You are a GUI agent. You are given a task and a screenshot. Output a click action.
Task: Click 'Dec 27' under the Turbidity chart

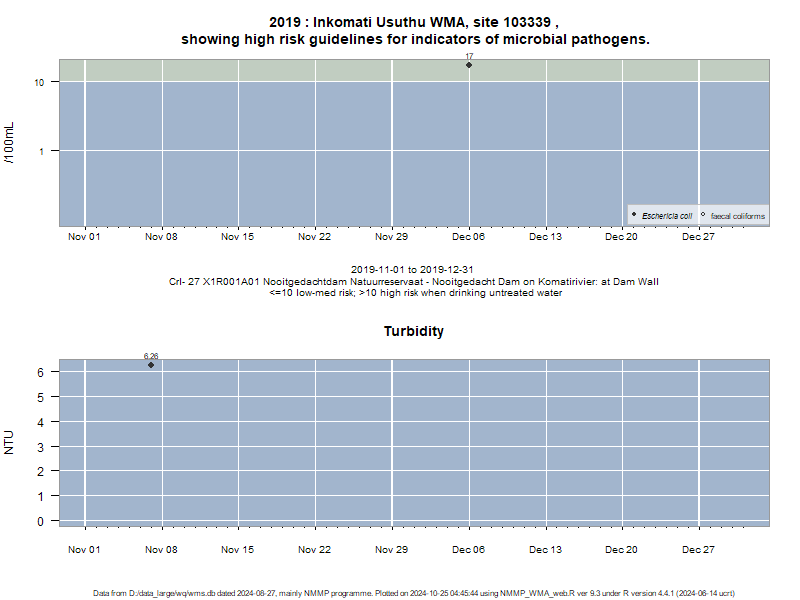click(698, 549)
